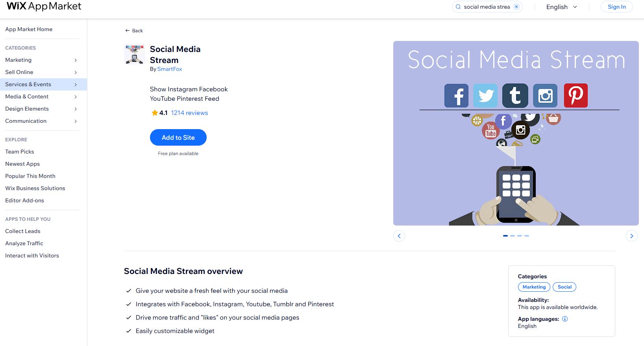Expand the Communication chevron
Viewport: 644px width, 346px height.
pos(76,121)
